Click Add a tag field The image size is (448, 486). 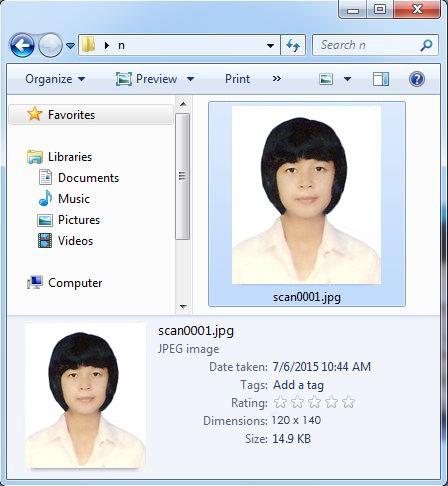(x=298, y=385)
